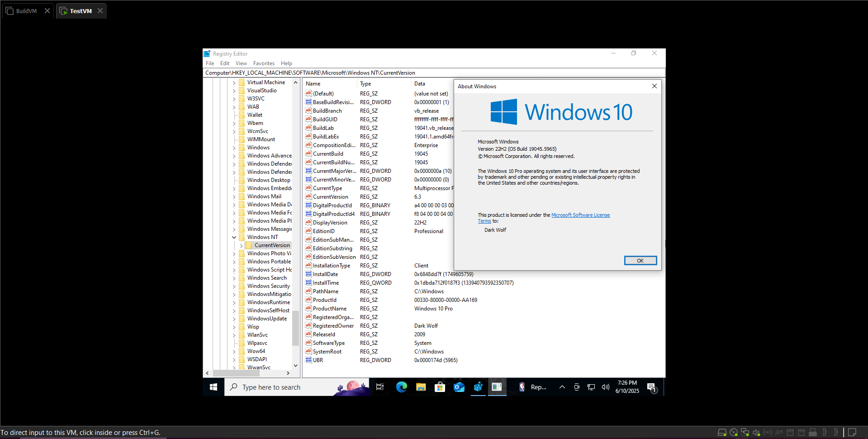Launch Microsoft Store from the taskbar
868x439 pixels.
pos(440,387)
